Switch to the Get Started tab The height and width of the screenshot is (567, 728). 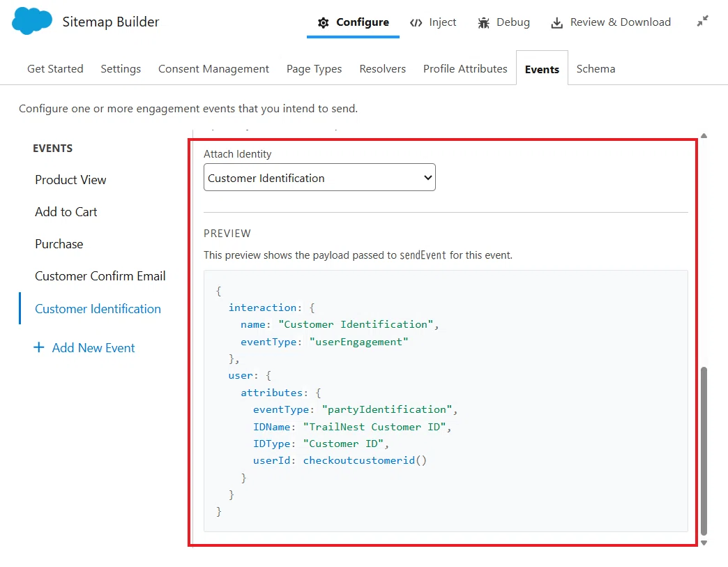[55, 69]
